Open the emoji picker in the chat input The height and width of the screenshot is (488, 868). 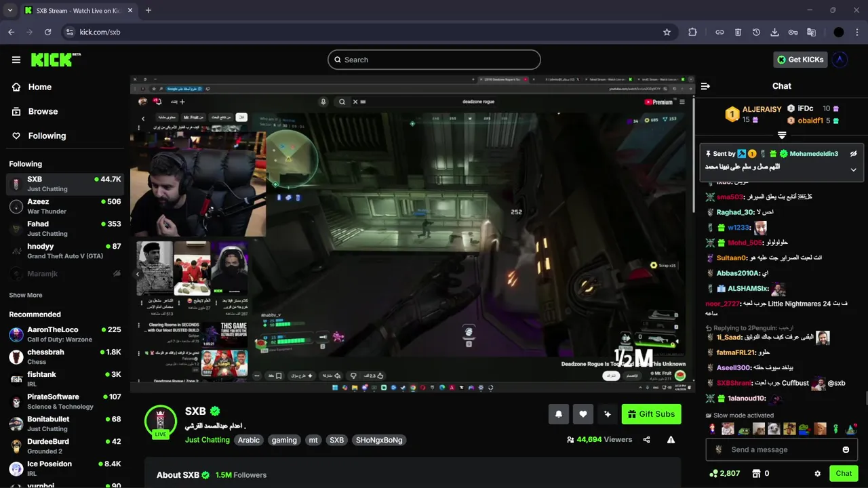click(x=846, y=449)
